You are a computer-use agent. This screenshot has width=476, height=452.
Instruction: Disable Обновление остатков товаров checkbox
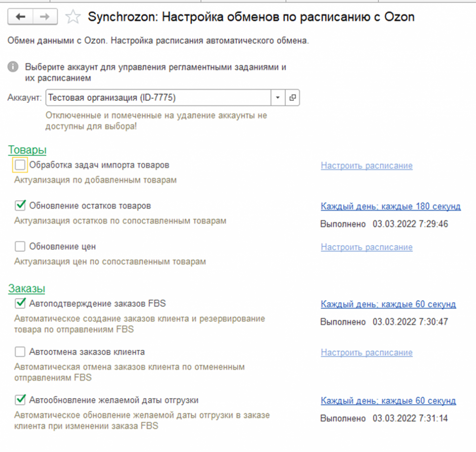(20, 206)
